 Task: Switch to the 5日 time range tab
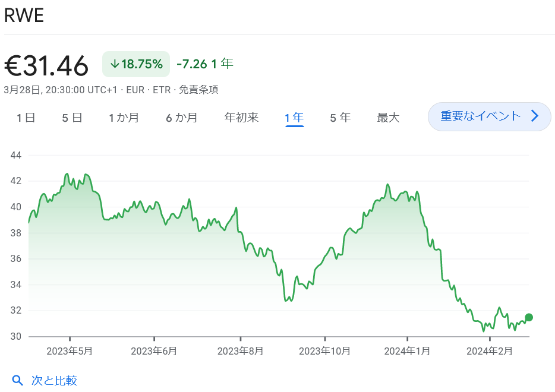pos(71,117)
